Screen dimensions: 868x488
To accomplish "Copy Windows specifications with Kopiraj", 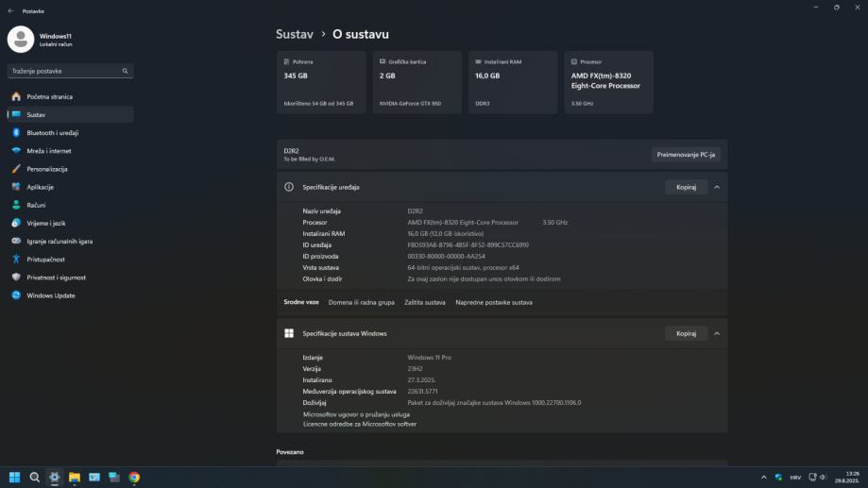I will pyautogui.click(x=686, y=333).
